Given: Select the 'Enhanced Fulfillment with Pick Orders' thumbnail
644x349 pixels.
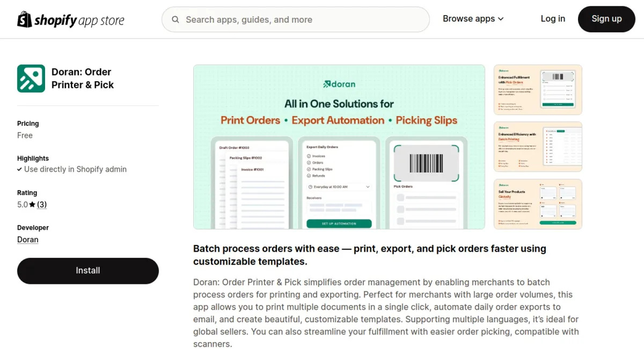Looking at the screenshot, I should [537, 89].
